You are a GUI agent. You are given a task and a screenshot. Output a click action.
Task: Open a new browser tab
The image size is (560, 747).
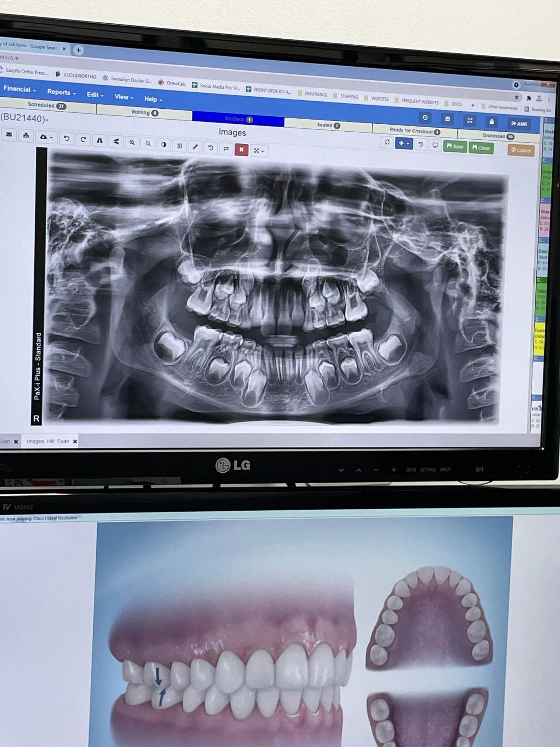click(x=78, y=50)
